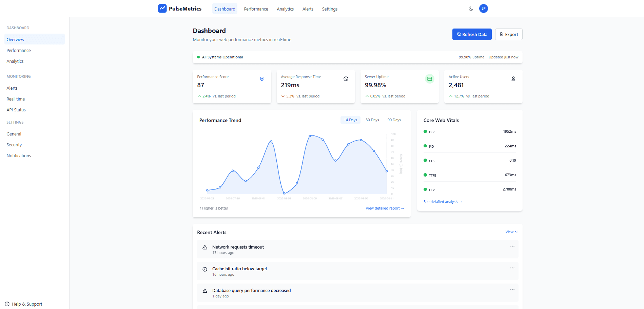Open ellipsis menu for Database query alert

(512, 290)
